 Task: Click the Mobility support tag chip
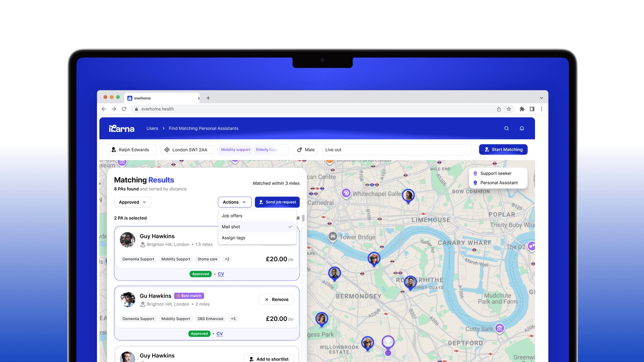pos(235,150)
